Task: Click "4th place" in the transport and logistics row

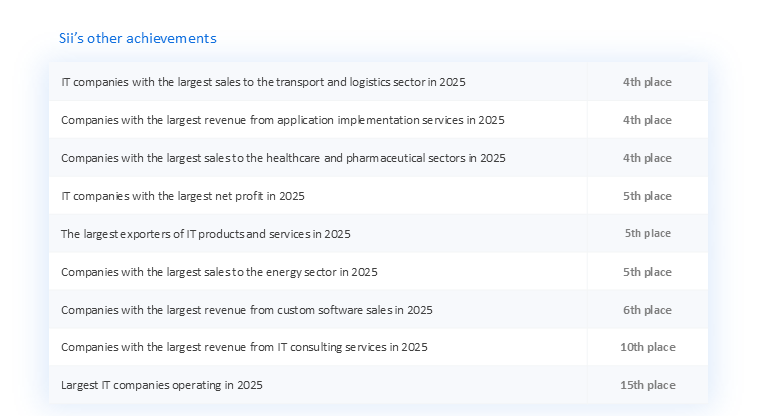Action: (x=647, y=82)
